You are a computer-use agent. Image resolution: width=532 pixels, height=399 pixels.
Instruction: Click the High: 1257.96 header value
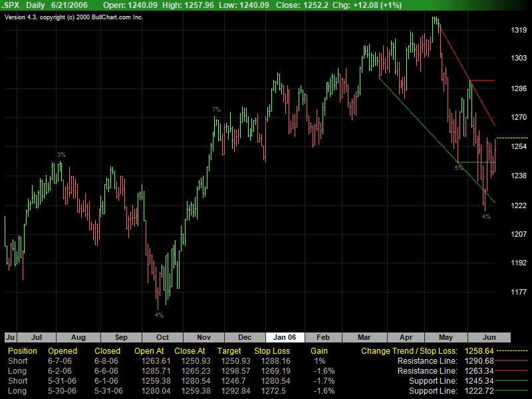point(188,5)
